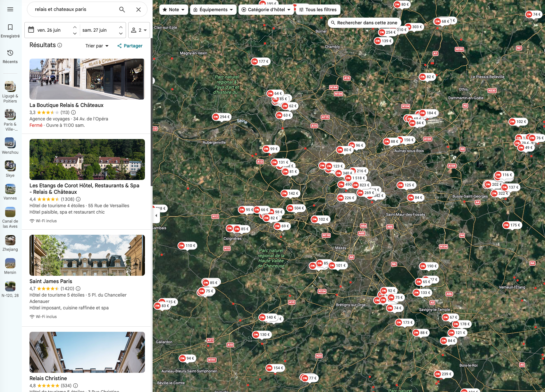This screenshot has width=545, height=392.
Task: Click Saint James Paris building photo
Action: coord(87,255)
